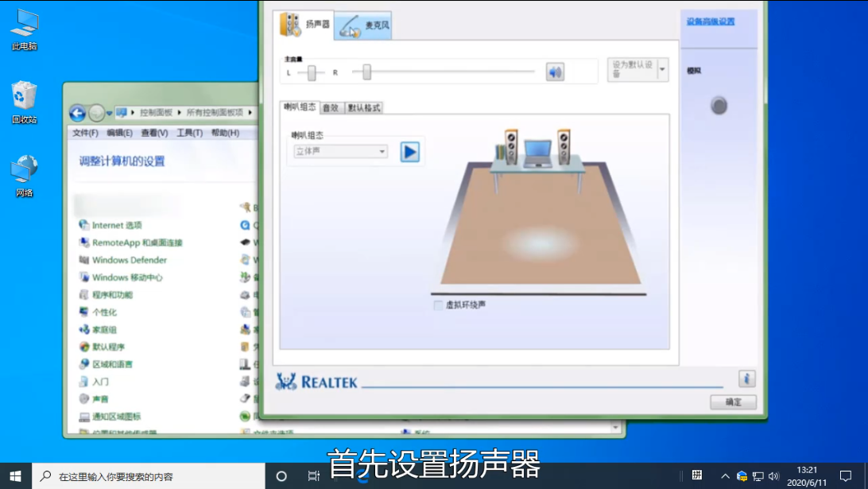The image size is (868, 489).
Task: Click the Control Panel back arrow
Action: pos(78,113)
